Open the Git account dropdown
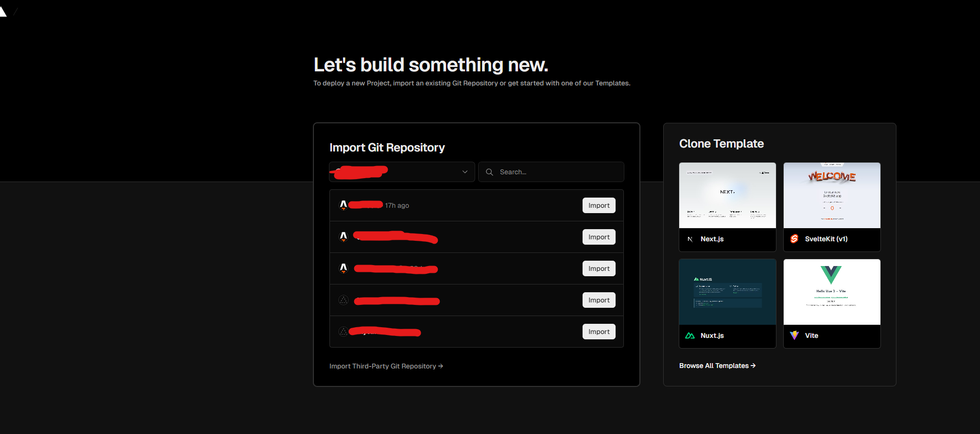The image size is (980, 434). tap(402, 172)
